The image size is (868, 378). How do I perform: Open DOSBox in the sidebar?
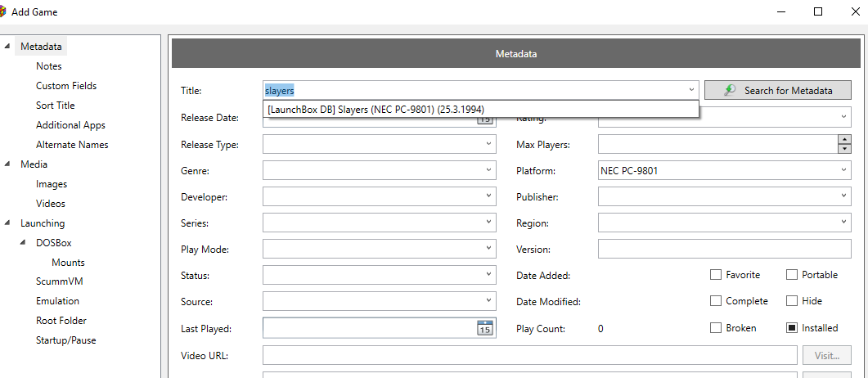pos(54,242)
